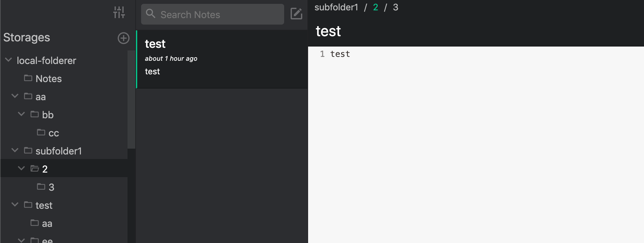This screenshot has height=243, width=644.
Task: Click the note title heading test
Action: click(328, 31)
